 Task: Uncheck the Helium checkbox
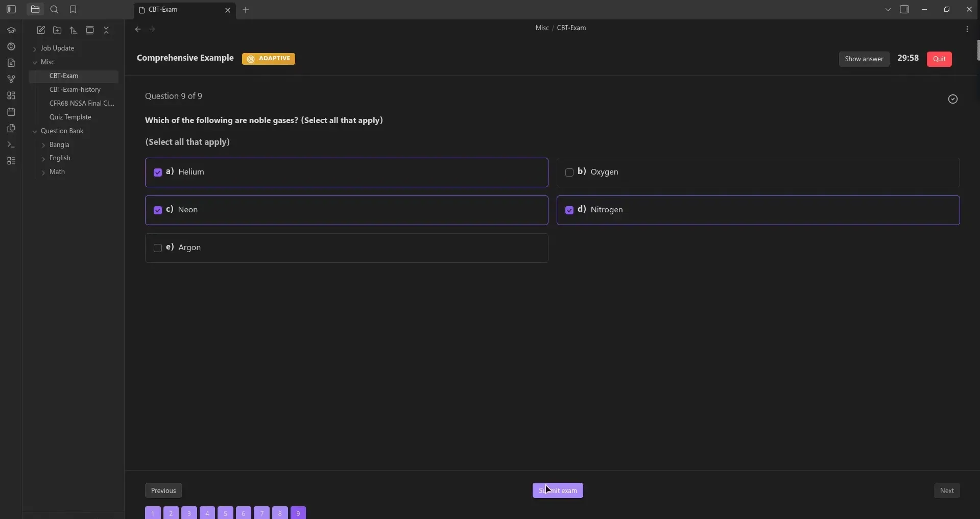tap(158, 172)
